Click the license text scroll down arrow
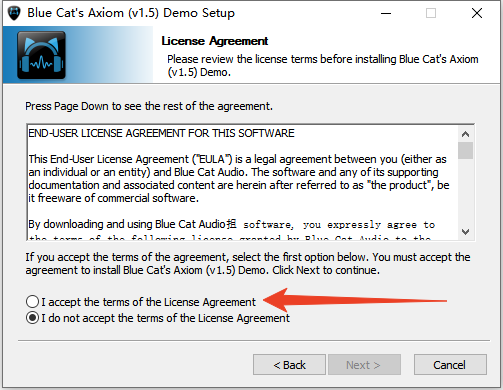The height and width of the screenshot is (390, 503). [465, 231]
